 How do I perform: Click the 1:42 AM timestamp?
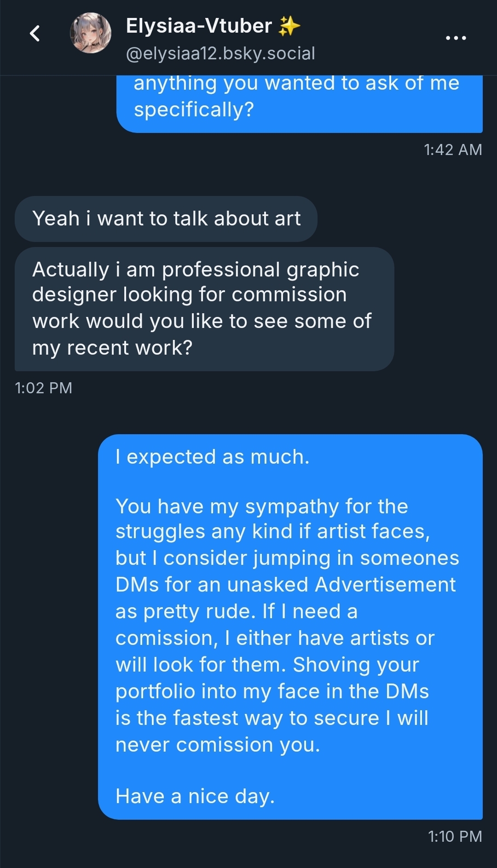453,149
